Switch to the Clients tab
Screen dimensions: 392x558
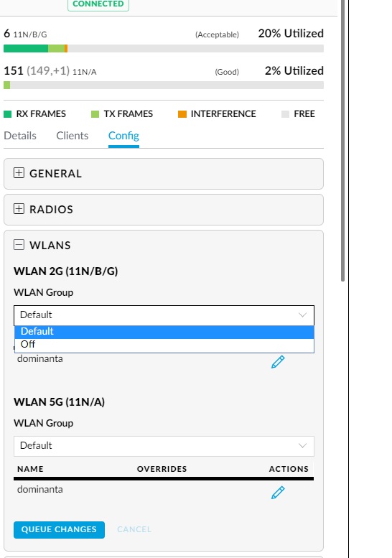pyautogui.click(x=73, y=136)
